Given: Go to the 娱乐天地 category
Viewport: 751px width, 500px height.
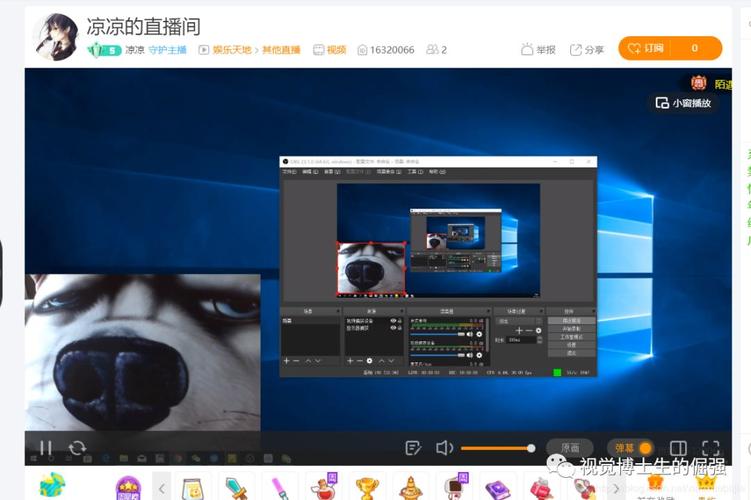Looking at the screenshot, I should point(232,50).
